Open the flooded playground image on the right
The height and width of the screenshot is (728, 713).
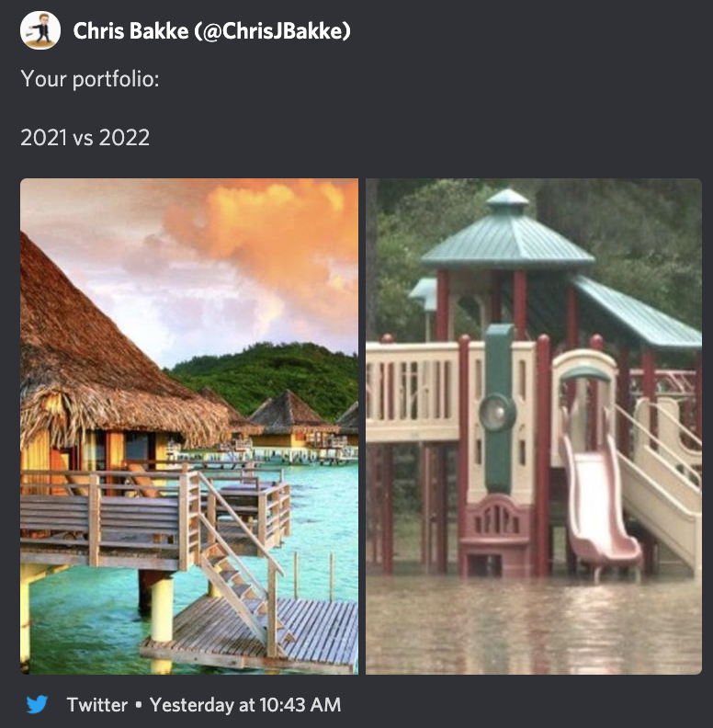(x=534, y=427)
